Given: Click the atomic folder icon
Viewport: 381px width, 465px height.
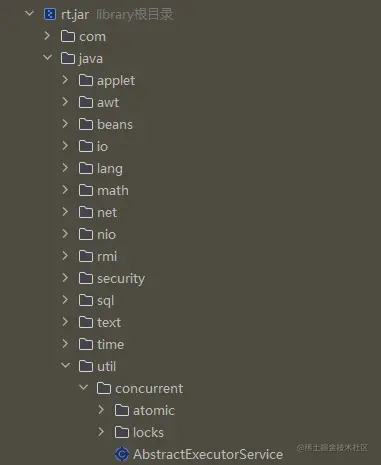Looking at the screenshot, I should tap(122, 410).
